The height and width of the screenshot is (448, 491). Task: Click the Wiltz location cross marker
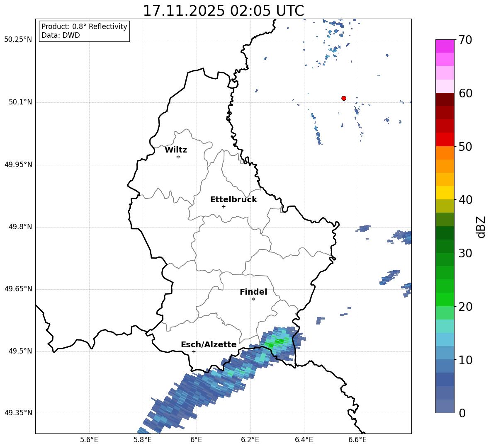[178, 157]
